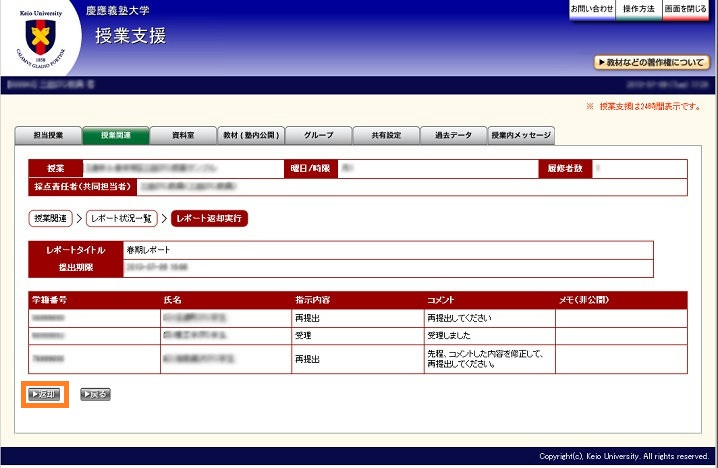The width and height of the screenshot is (718, 468).
Task: Click the 授業支援 page title
Action: (x=130, y=37)
